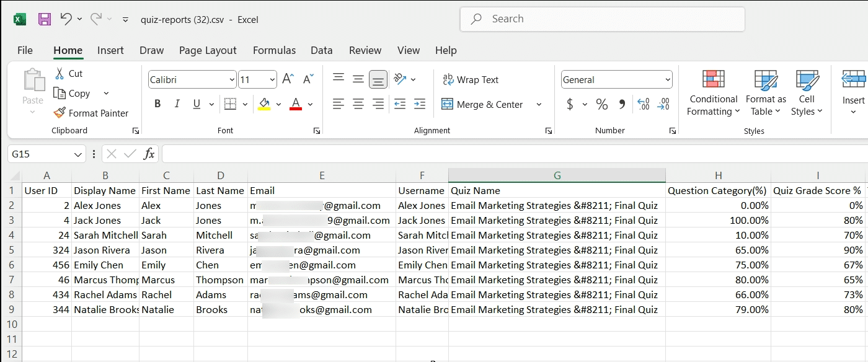Select cell with Rachel Adams display name
The image size is (868, 362).
pos(105,294)
